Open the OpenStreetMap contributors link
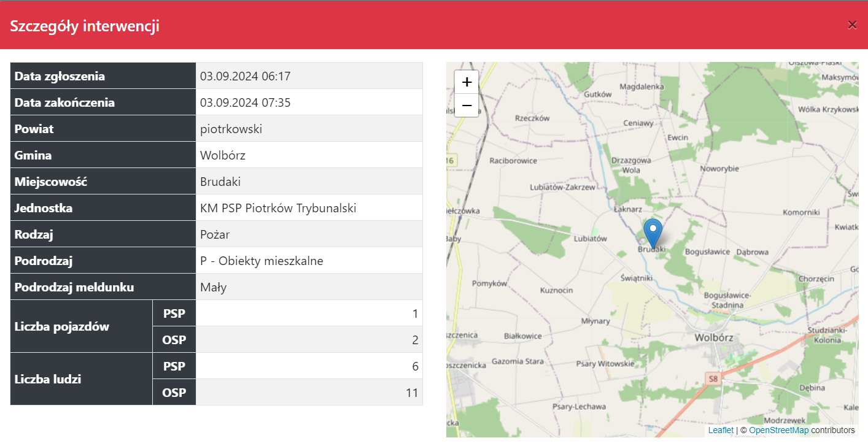The width and height of the screenshot is (868, 446). point(778,430)
